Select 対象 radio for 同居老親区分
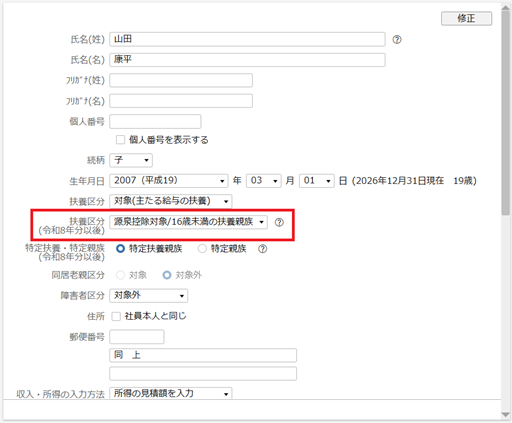This screenshot has width=512, height=423. click(x=120, y=275)
